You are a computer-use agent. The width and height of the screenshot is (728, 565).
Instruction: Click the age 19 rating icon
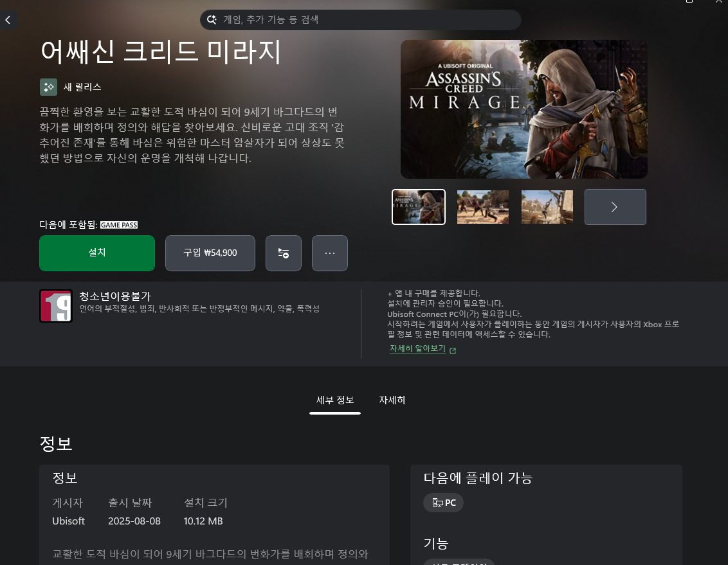click(x=56, y=306)
